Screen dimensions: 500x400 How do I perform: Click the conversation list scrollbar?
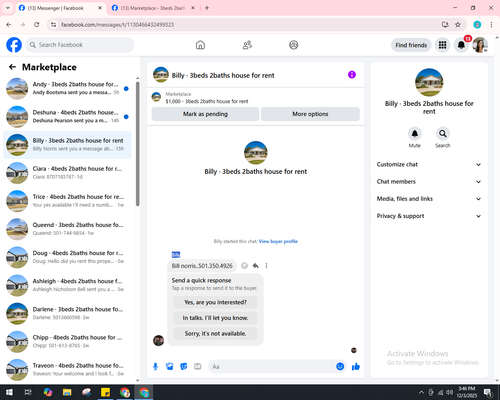[x=138, y=143]
